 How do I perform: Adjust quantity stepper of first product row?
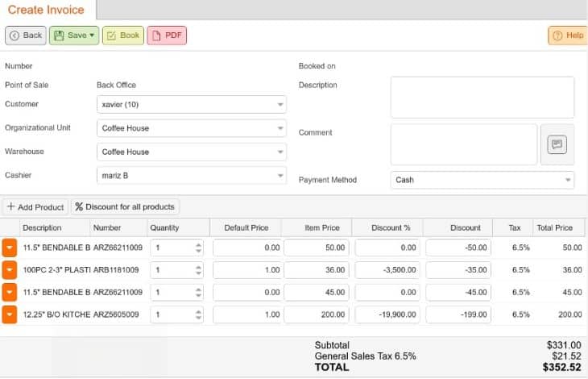coord(198,248)
